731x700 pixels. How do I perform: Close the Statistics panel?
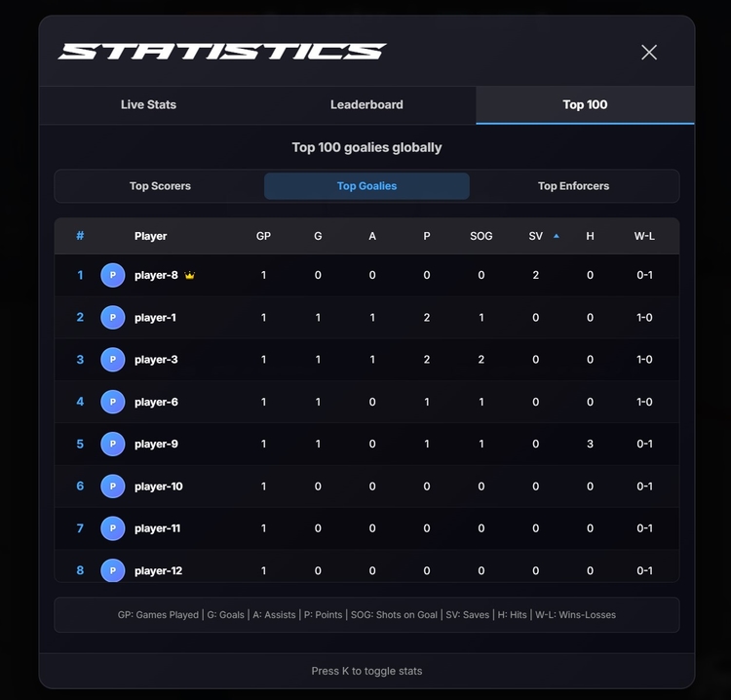point(649,53)
